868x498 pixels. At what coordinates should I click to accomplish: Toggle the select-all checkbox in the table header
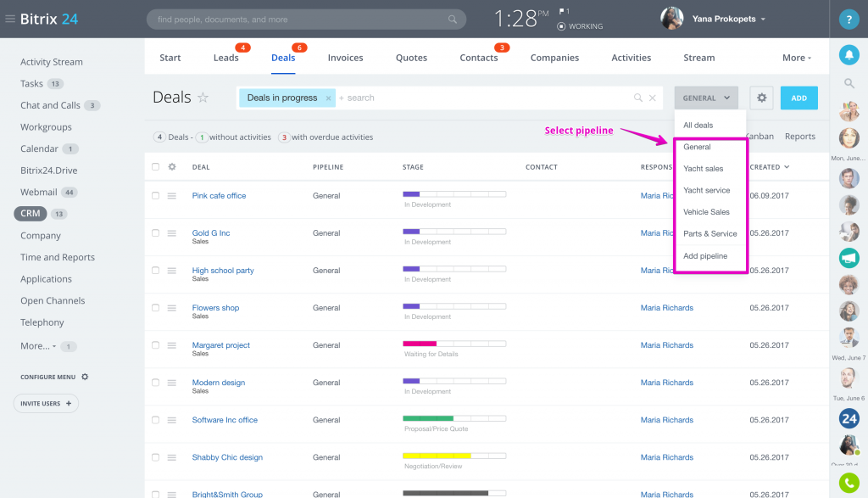pos(156,167)
